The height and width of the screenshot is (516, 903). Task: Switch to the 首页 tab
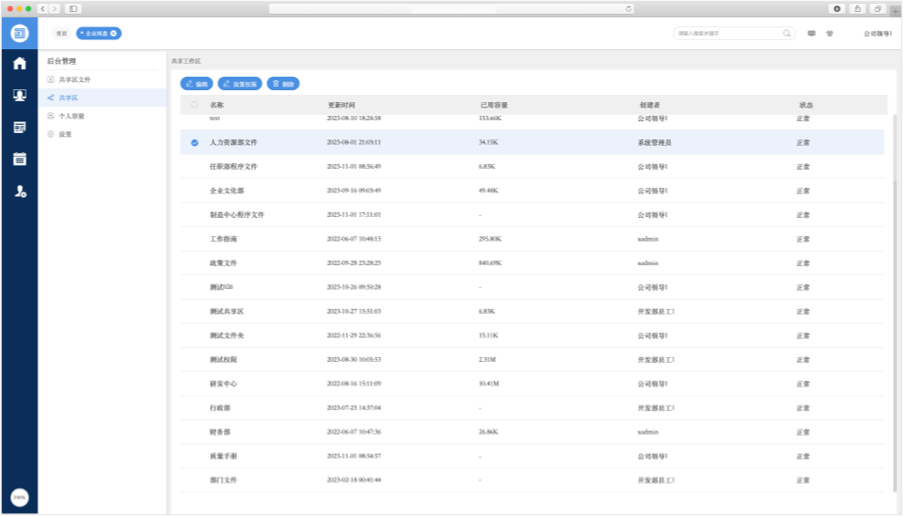point(62,33)
